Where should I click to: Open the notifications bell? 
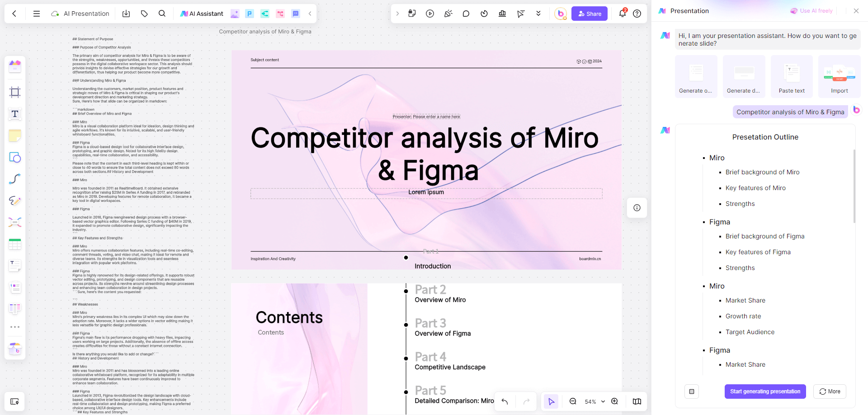[623, 13]
